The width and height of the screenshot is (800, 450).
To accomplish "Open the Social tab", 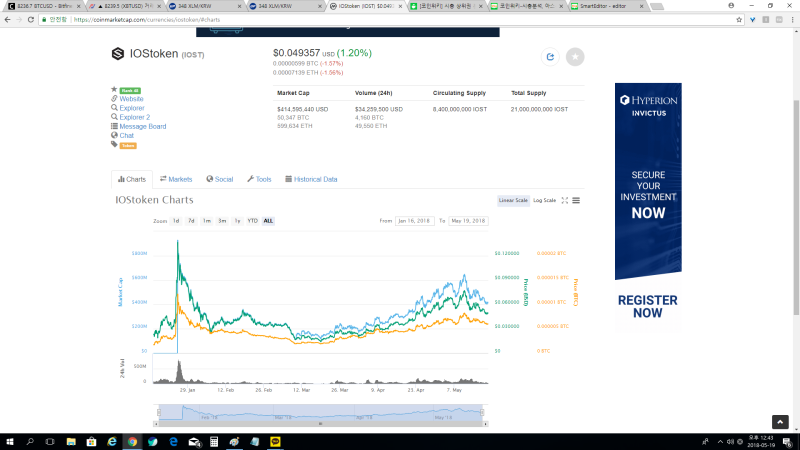I will pyautogui.click(x=220, y=180).
